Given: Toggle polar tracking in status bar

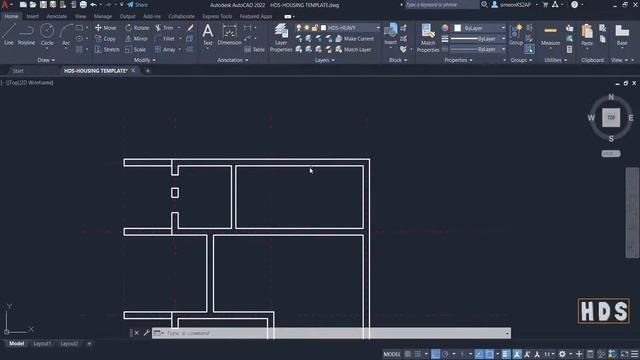Looking at the screenshot, I should coord(445,354).
